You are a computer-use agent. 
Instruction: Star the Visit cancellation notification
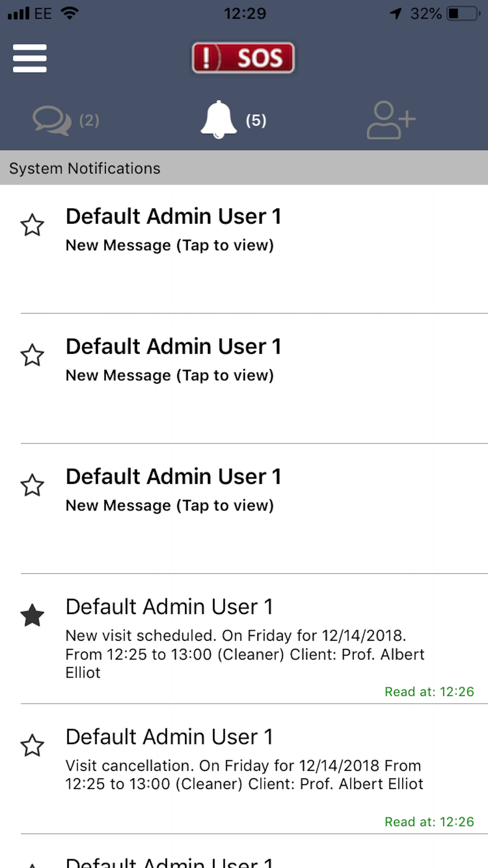tap(32, 745)
